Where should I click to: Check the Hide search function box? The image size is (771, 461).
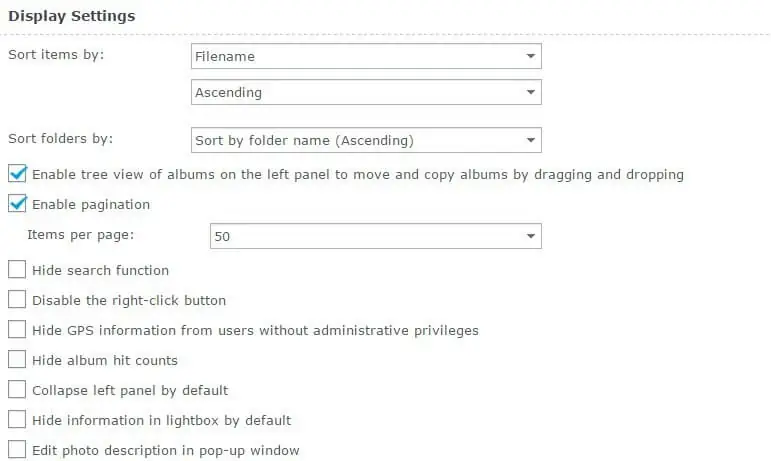[x=17, y=270]
